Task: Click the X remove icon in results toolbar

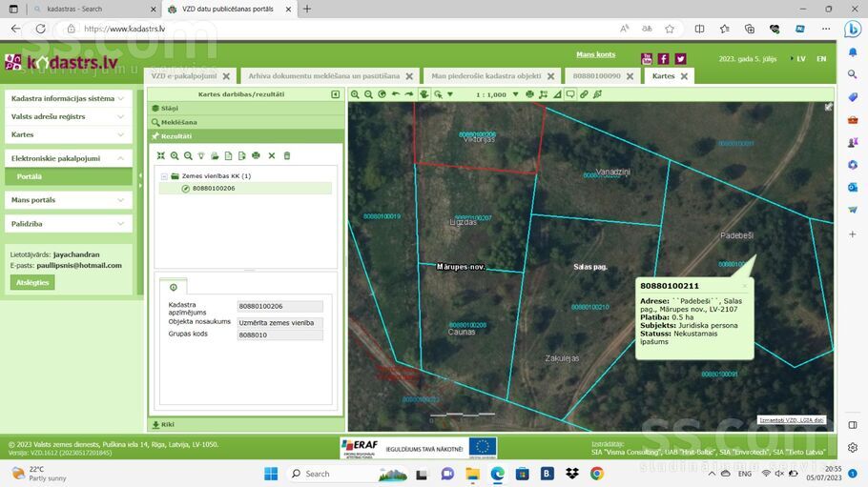Action: pos(272,156)
